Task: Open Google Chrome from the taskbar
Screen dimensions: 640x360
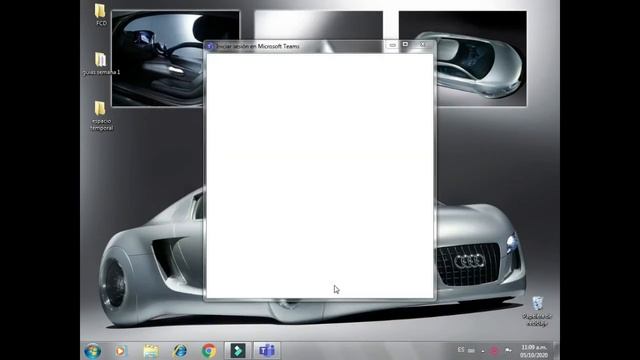Action: [209, 351]
